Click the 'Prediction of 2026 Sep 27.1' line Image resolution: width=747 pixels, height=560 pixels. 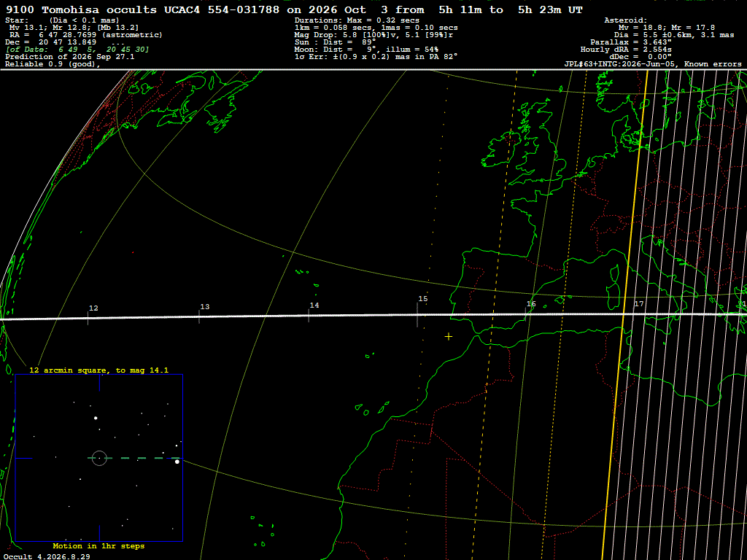69,57
